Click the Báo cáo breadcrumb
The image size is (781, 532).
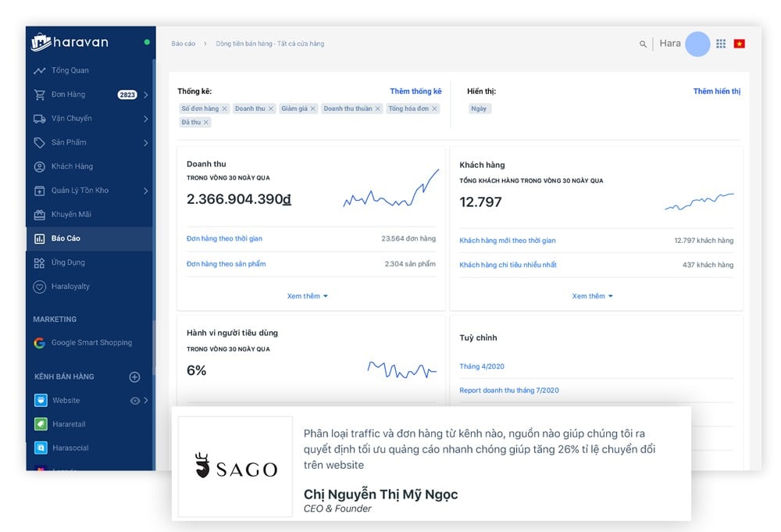(x=184, y=44)
